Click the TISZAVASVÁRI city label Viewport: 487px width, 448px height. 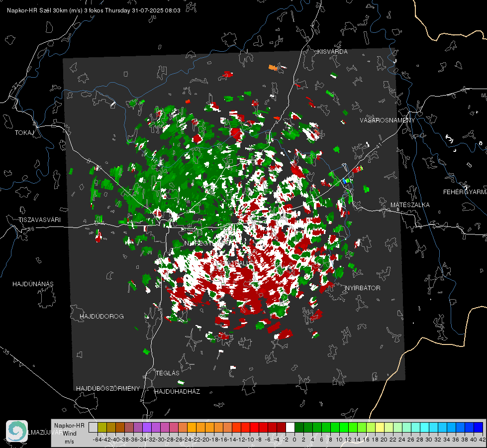click(39, 220)
